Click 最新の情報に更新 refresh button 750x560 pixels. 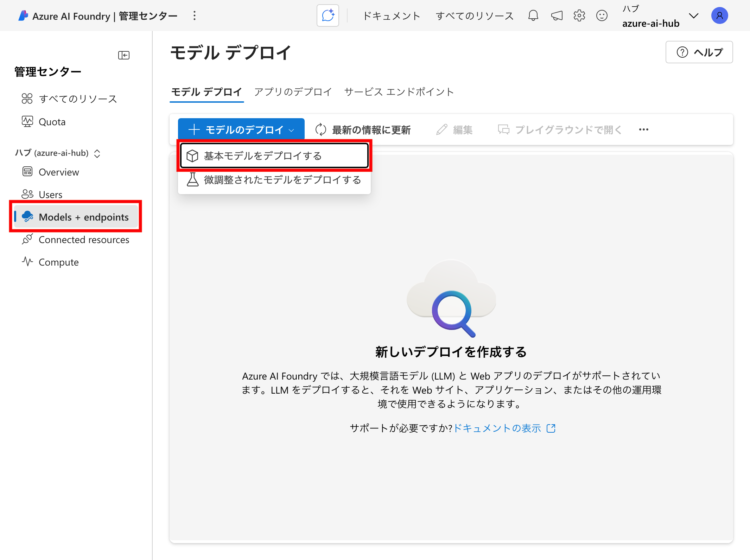(363, 129)
